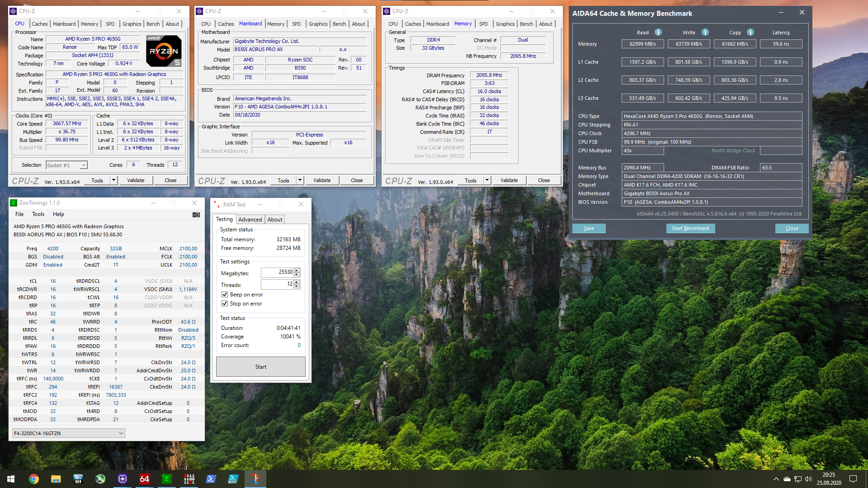868x488 pixels.
Task: Open the F4-3200C14-16GTZN module dropdown
Action: tap(68, 433)
